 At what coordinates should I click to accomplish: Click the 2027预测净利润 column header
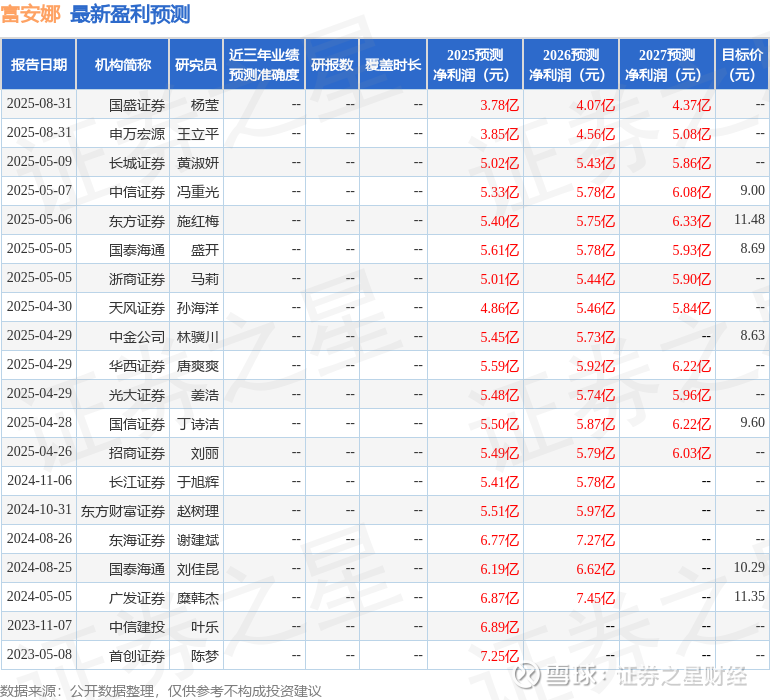pos(667,64)
